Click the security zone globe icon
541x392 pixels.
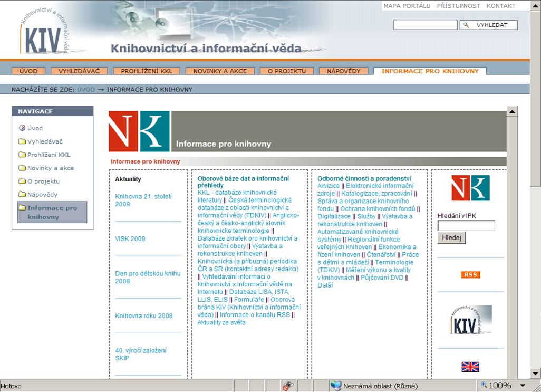click(x=335, y=386)
